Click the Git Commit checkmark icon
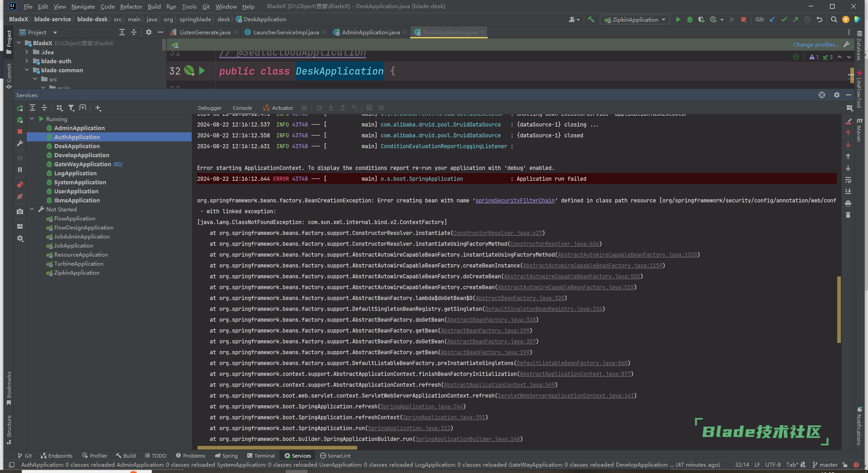The height and width of the screenshot is (473, 868). coord(784,19)
